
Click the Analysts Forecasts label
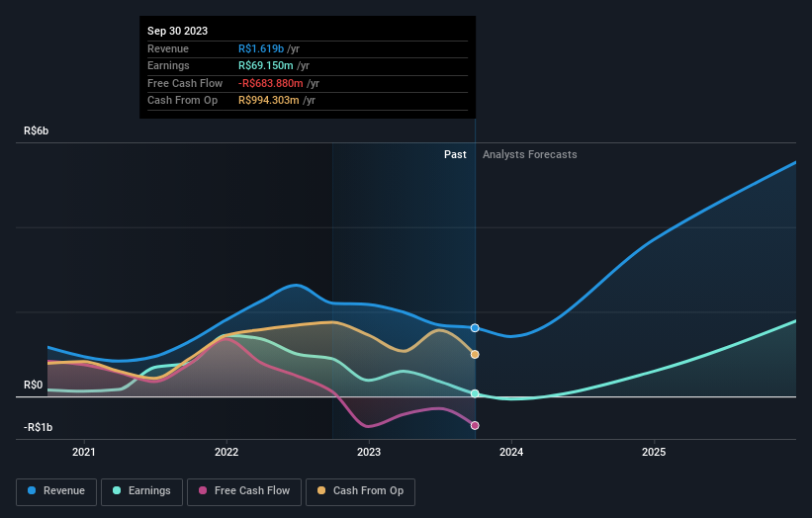coord(530,154)
